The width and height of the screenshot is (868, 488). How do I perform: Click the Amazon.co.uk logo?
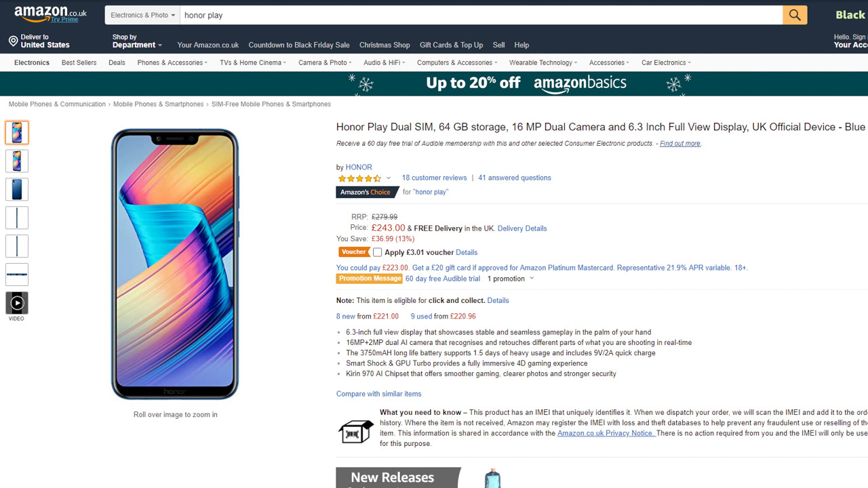(x=50, y=14)
